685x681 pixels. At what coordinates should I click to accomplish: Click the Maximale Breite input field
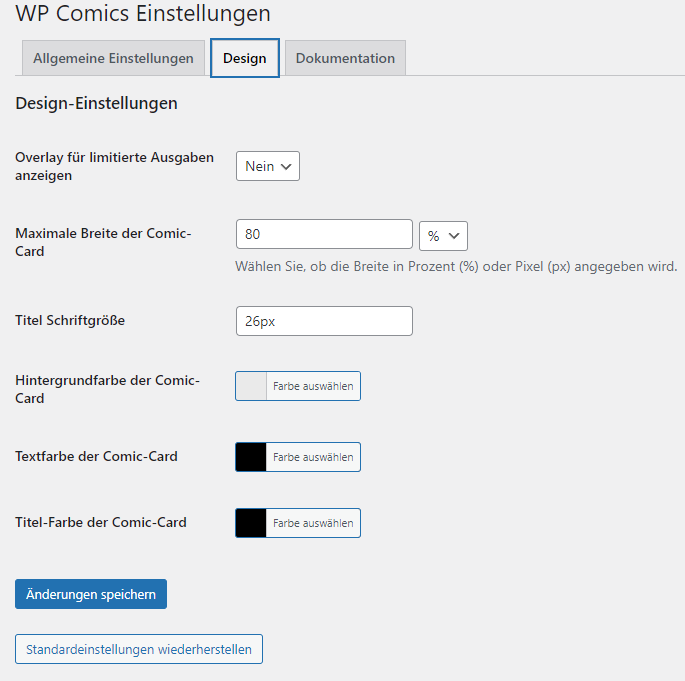click(324, 234)
